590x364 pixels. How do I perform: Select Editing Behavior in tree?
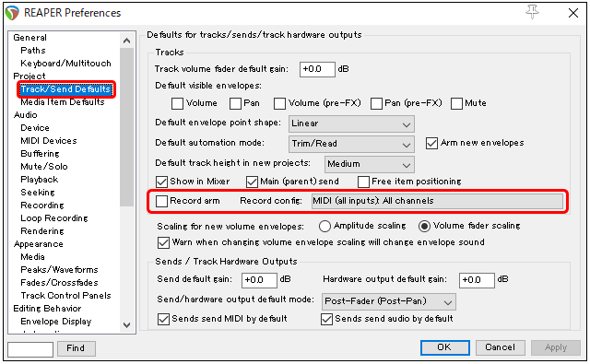coord(47,309)
